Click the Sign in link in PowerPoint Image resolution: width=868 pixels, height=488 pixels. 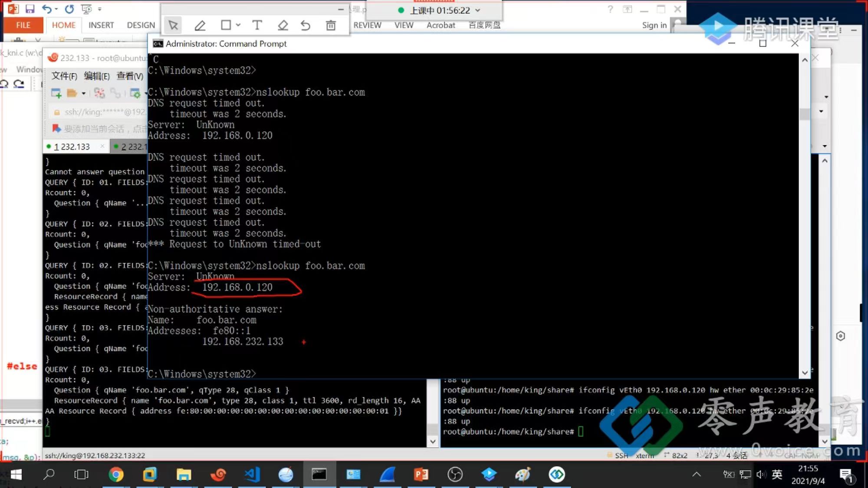tap(654, 25)
